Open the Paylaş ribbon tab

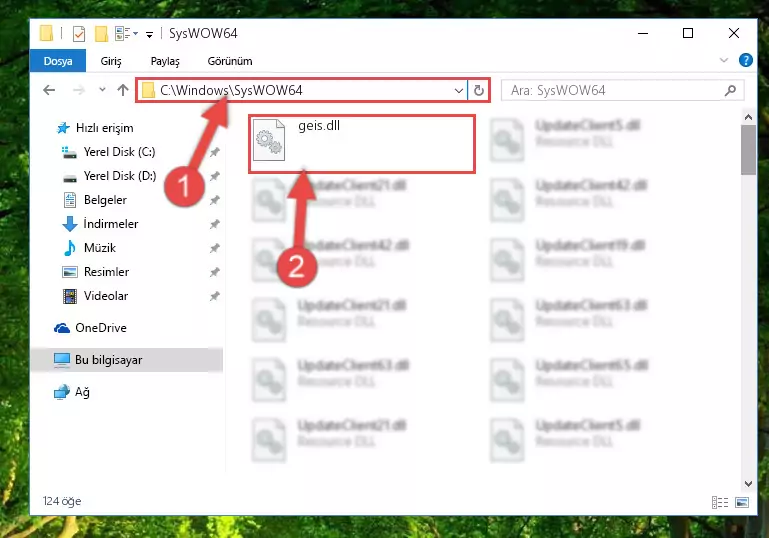tap(165, 61)
